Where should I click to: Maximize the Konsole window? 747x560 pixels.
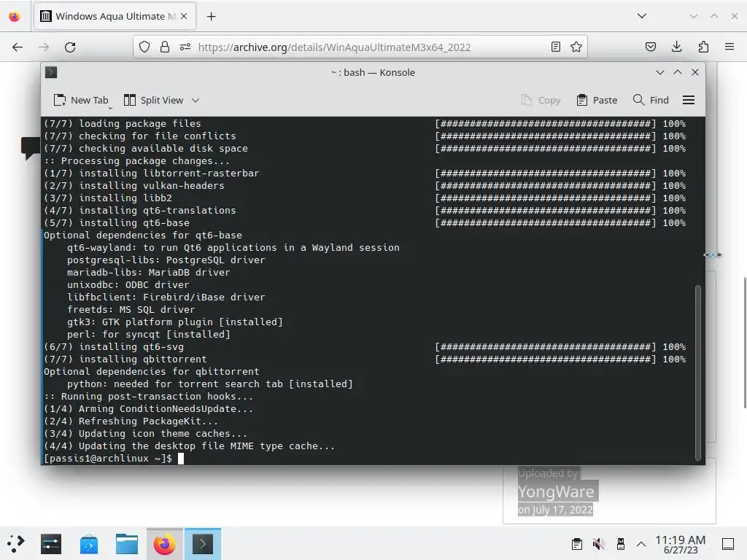point(678,72)
